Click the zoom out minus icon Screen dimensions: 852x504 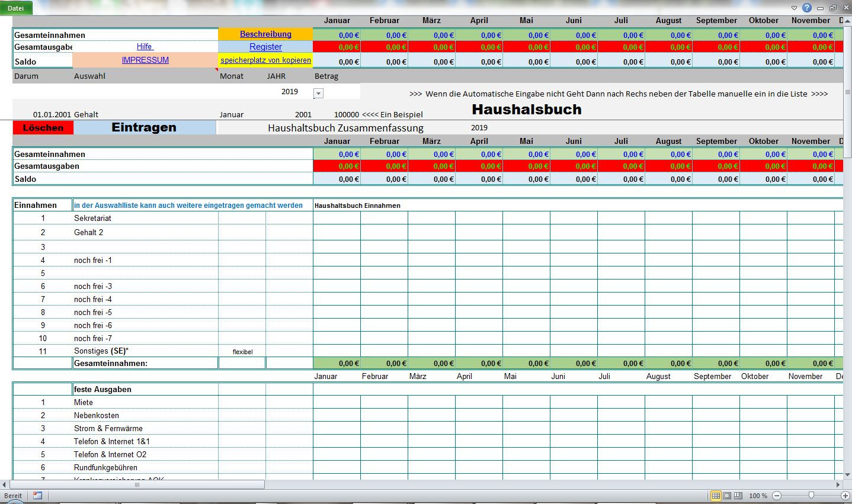[777, 496]
